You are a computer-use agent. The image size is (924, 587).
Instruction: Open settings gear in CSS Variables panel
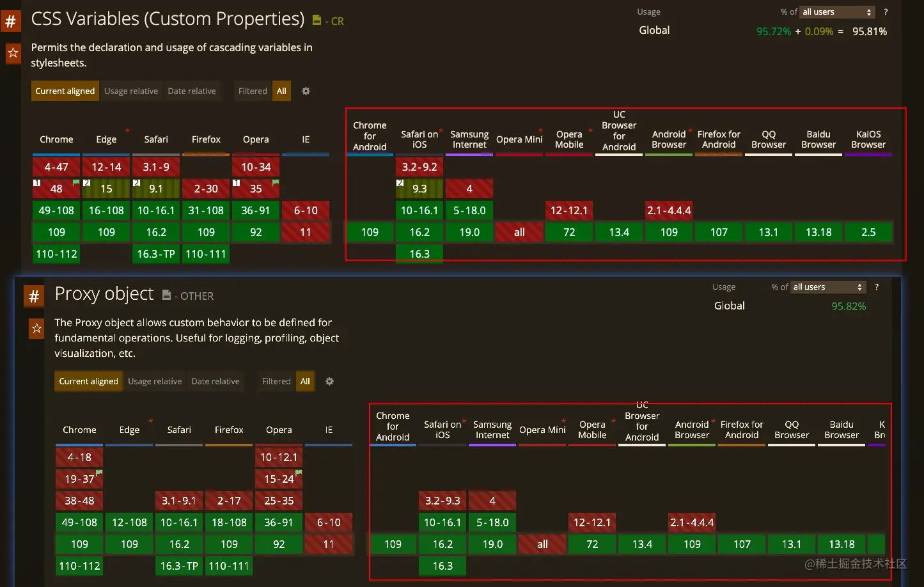[306, 91]
